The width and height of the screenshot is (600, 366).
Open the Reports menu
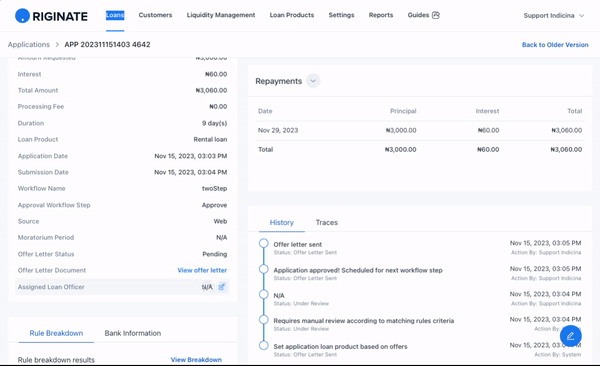(381, 15)
